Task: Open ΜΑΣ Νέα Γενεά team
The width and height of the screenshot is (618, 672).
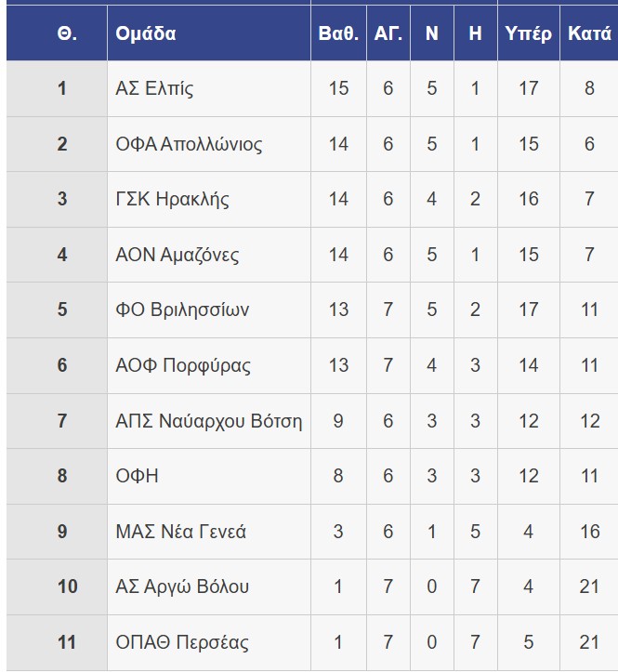Action: coord(180,532)
